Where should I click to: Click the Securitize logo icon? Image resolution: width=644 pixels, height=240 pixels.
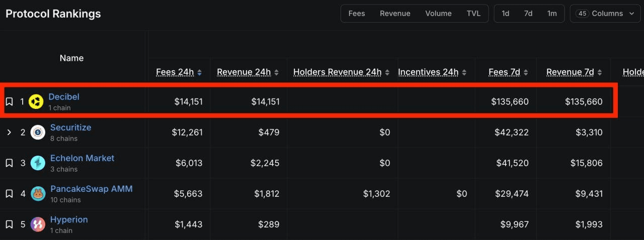click(38, 133)
